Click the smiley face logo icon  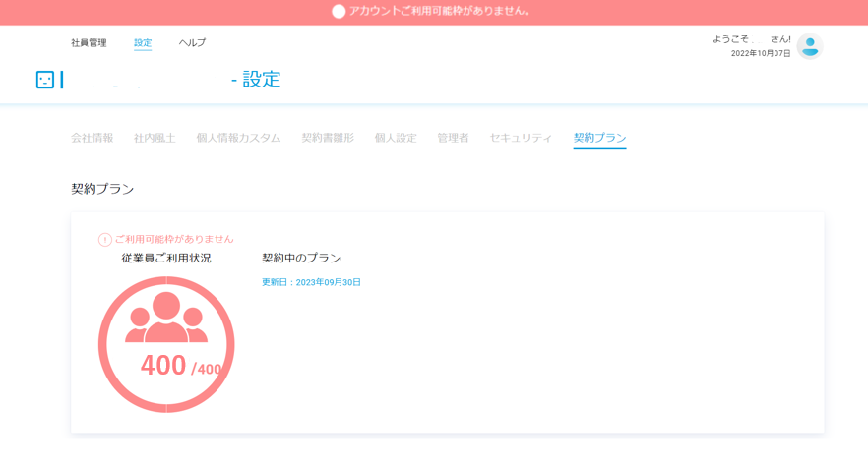click(x=45, y=80)
